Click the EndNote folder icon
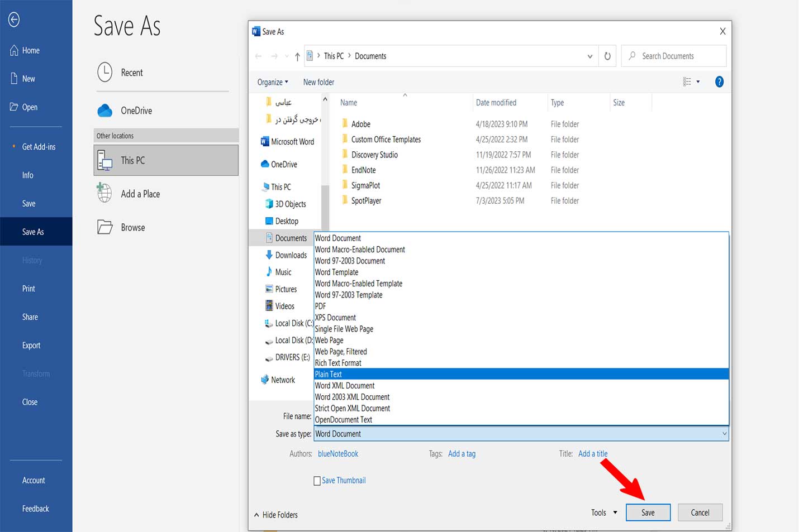Viewport: 799px width, 532px height. [345, 170]
